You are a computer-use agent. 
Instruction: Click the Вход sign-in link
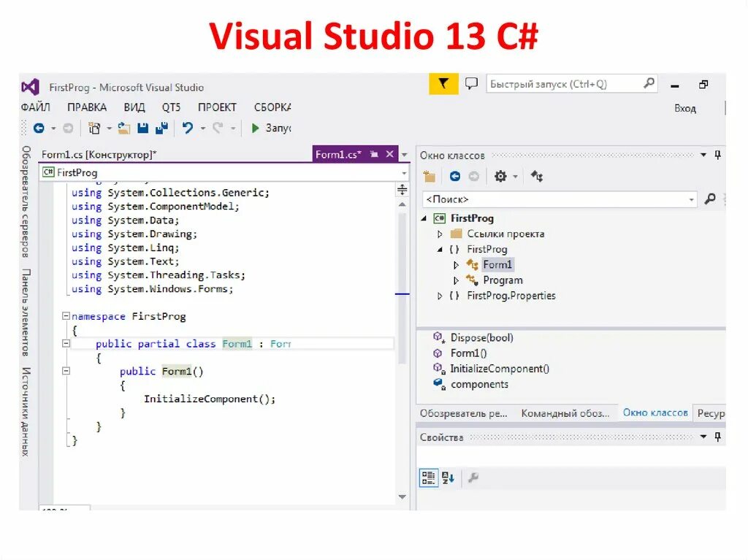pyautogui.click(x=685, y=108)
